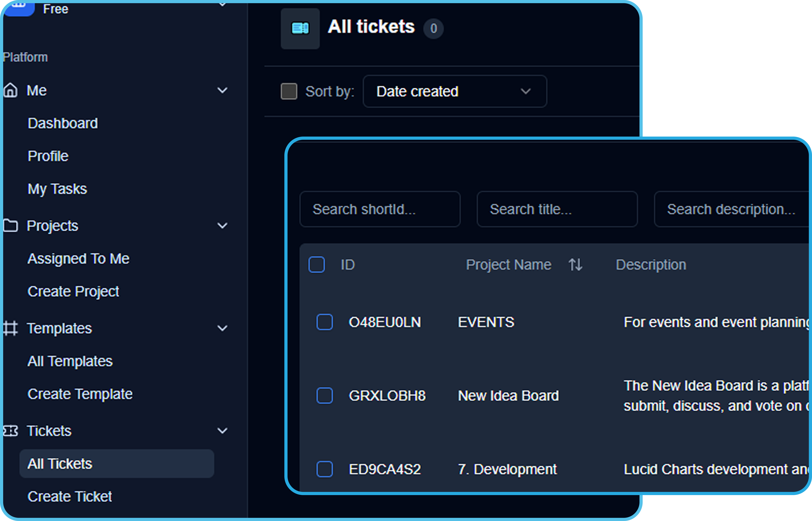Click Search description input field

732,209
